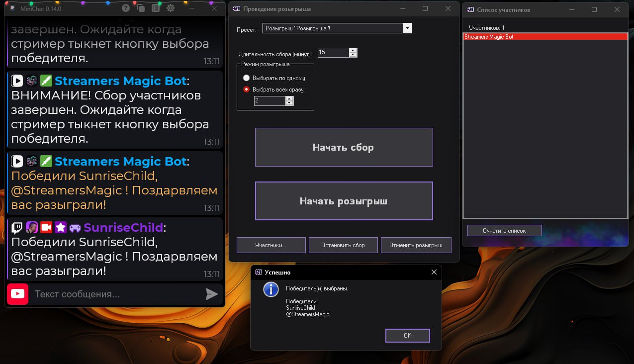This screenshot has width=634, height=364.
Task: Select "Выбирать по одному" radio option
Action: [x=246, y=78]
